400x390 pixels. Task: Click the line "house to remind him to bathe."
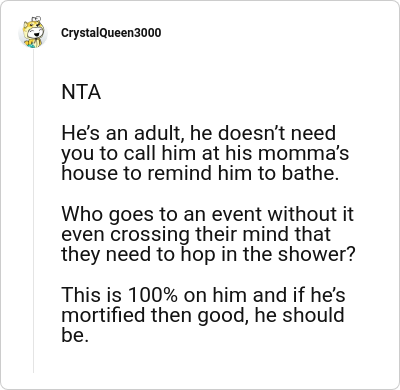pyautogui.click(x=200, y=173)
